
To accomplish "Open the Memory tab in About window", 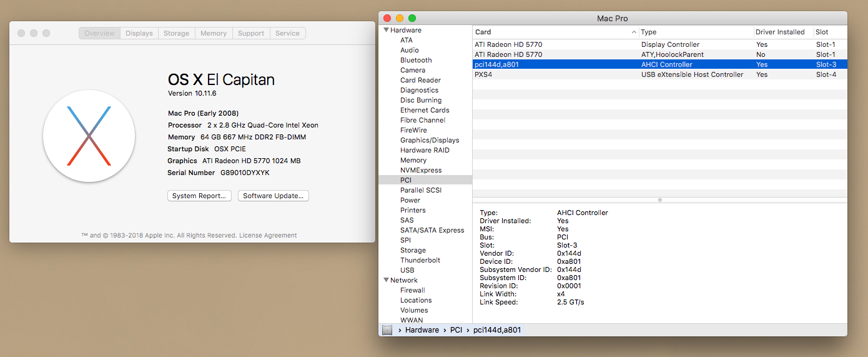I will (x=214, y=33).
